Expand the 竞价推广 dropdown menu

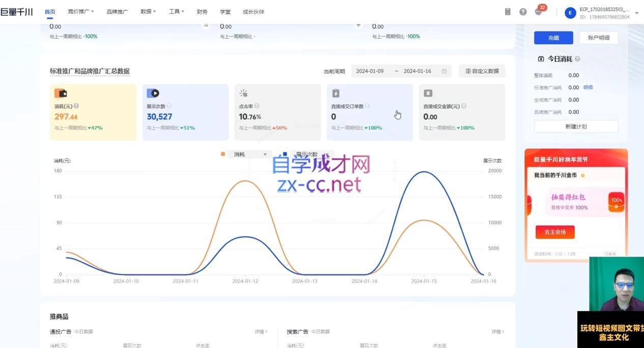[80, 11]
